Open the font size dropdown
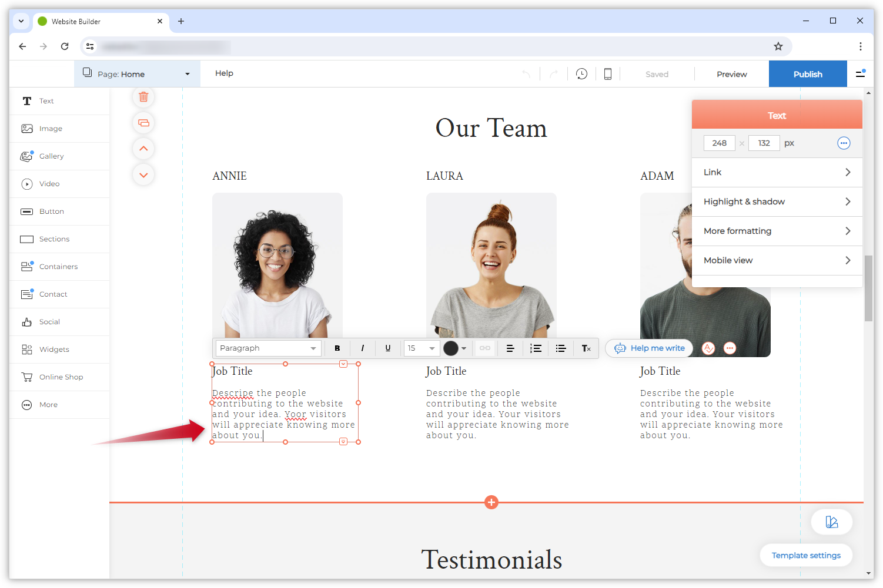This screenshot has width=883, height=588. (422, 348)
